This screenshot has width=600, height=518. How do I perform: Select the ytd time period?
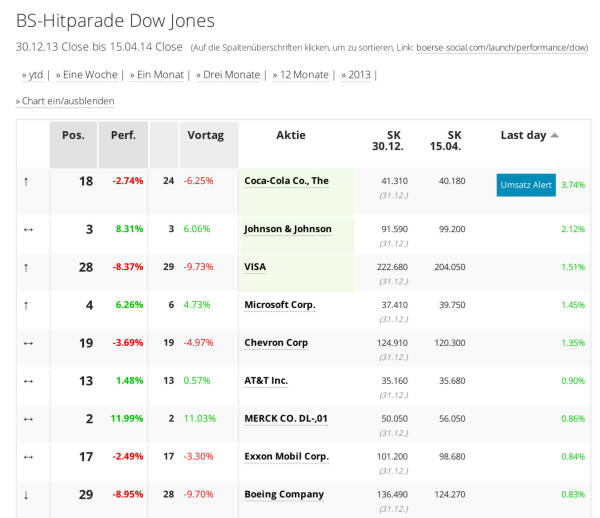[35, 74]
